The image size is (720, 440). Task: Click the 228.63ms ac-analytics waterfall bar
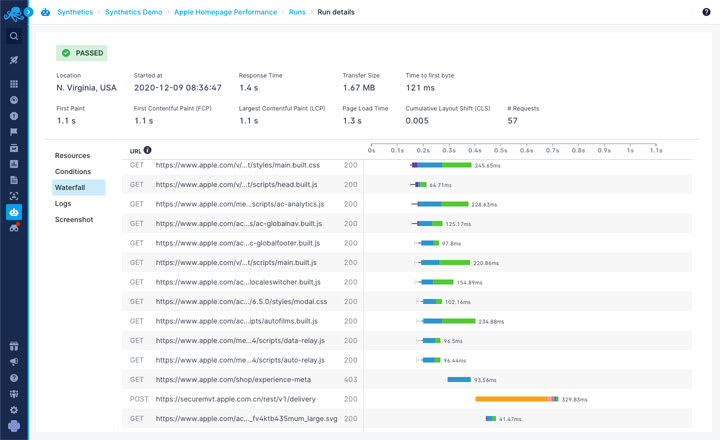440,204
